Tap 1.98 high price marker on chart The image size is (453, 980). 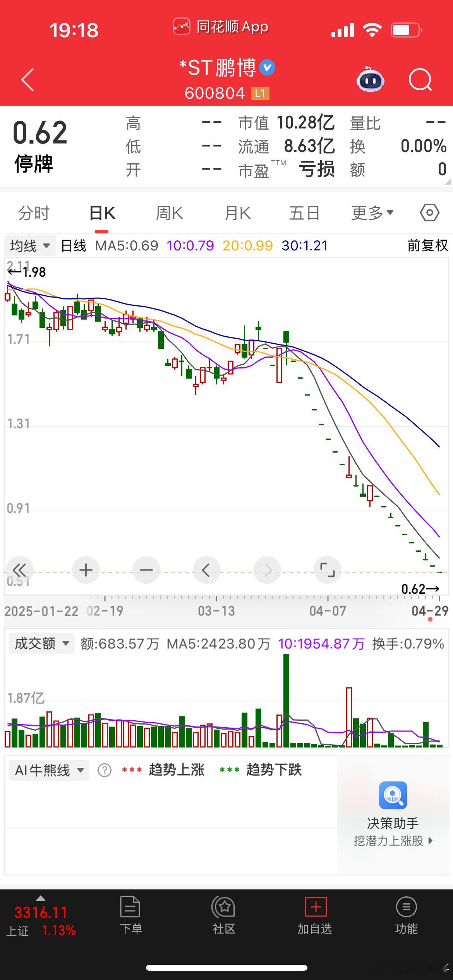27,272
